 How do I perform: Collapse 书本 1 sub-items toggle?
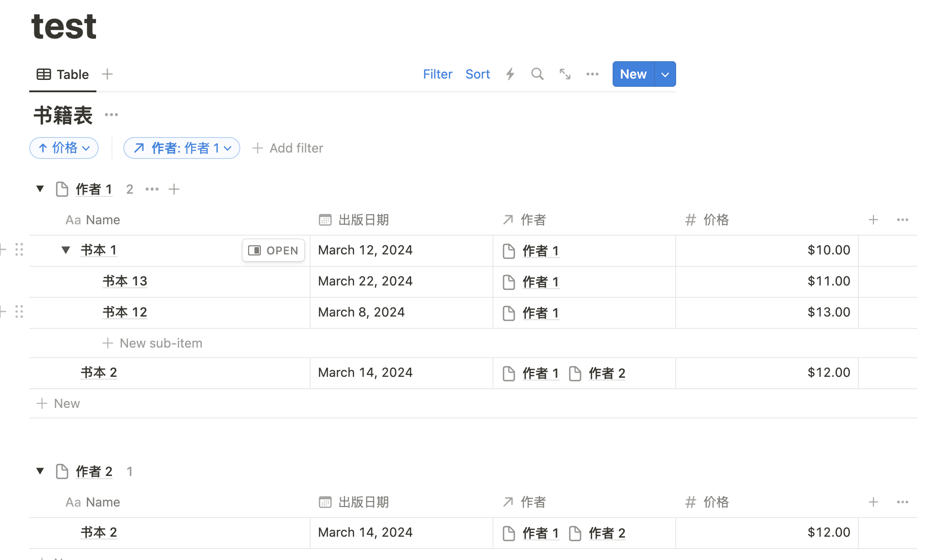66,250
